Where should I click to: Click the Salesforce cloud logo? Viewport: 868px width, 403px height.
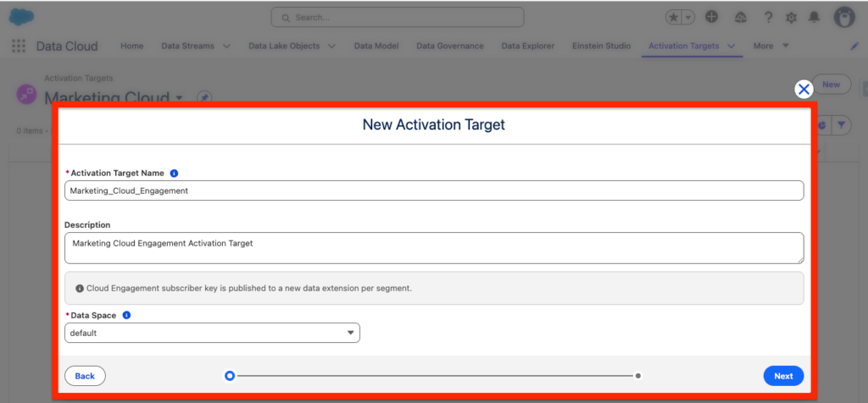pyautogui.click(x=21, y=16)
